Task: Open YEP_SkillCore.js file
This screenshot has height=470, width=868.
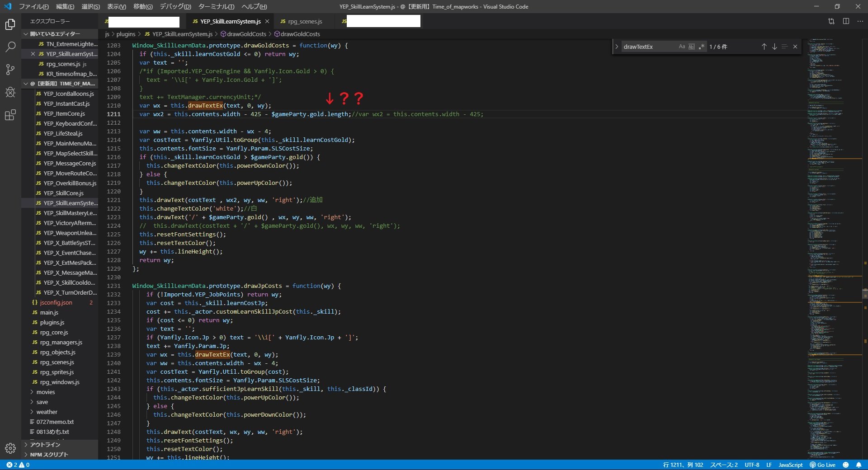Action: [60, 193]
